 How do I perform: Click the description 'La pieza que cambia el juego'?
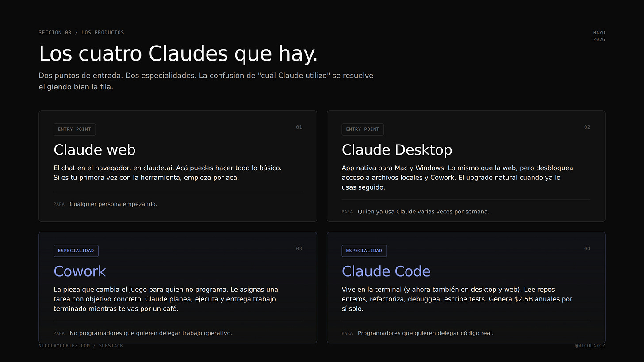coord(166,299)
